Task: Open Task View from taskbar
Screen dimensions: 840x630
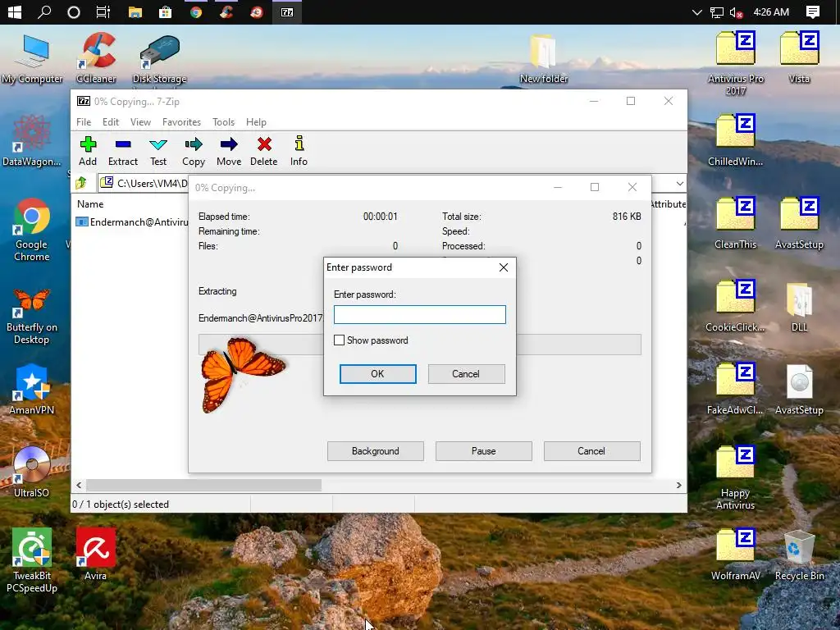Action: 103,12
